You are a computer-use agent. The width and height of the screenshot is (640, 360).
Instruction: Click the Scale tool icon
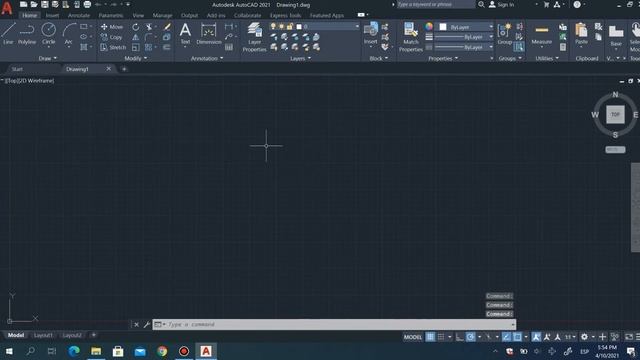pos(136,47)
